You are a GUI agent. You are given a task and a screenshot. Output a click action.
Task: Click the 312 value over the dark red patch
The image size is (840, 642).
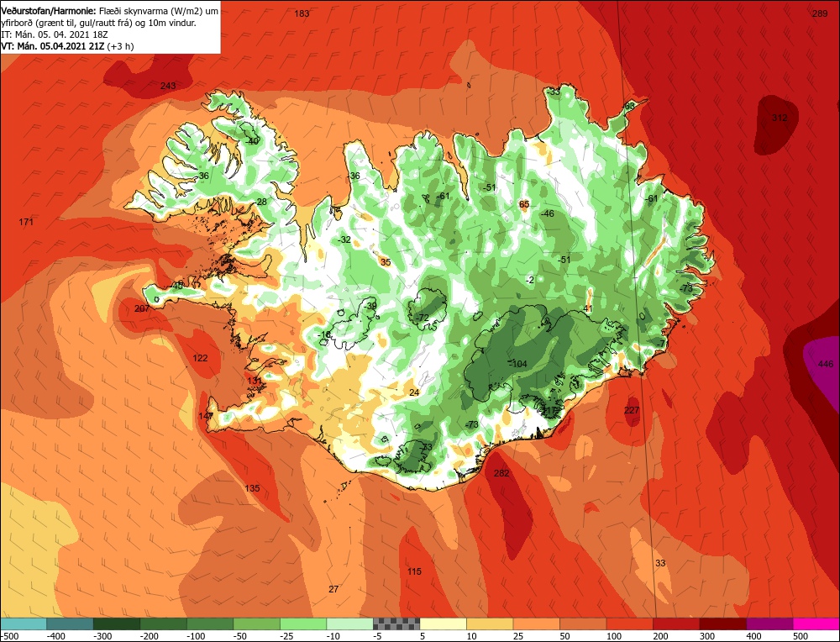click(x=780, y=118)
